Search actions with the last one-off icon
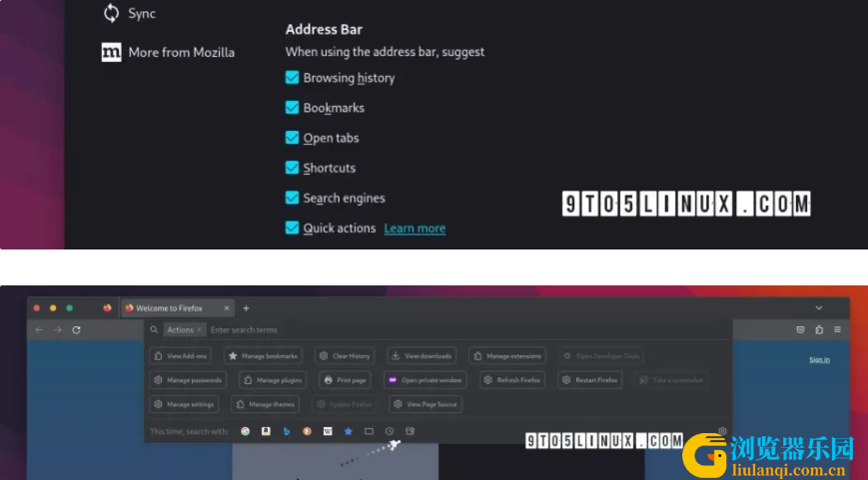 (411, 431)
